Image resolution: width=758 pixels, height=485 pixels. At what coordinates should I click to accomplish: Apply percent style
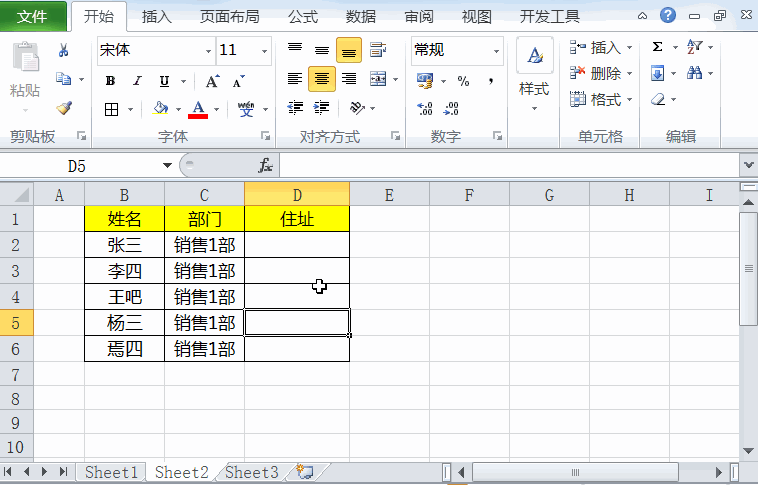tap(463, 81)
